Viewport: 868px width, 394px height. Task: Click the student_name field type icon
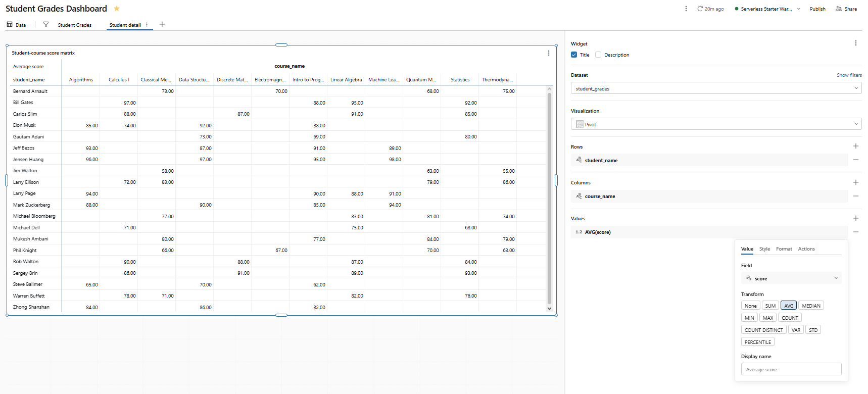(579, 160)
